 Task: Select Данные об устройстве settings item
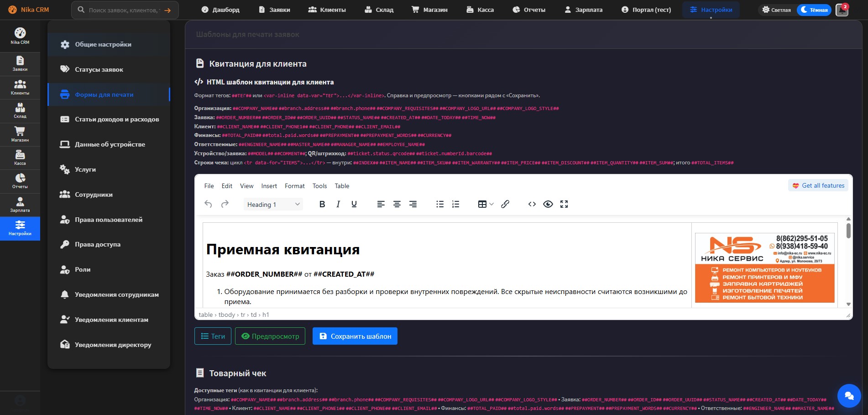pos(109,144)
